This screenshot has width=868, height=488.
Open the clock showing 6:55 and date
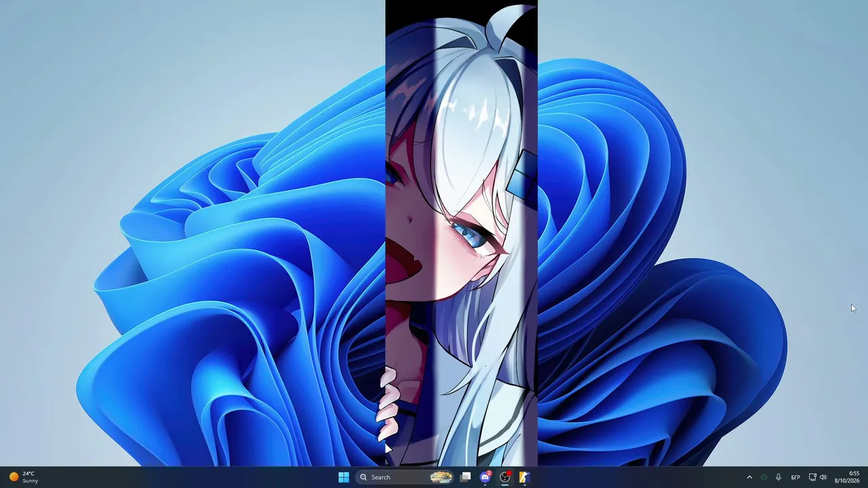(x=848, y=477)
